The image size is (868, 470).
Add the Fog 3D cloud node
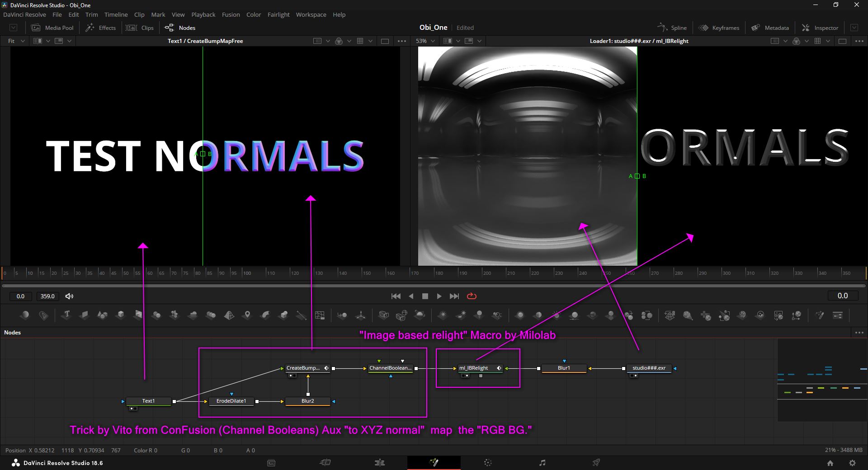point(193,315)
